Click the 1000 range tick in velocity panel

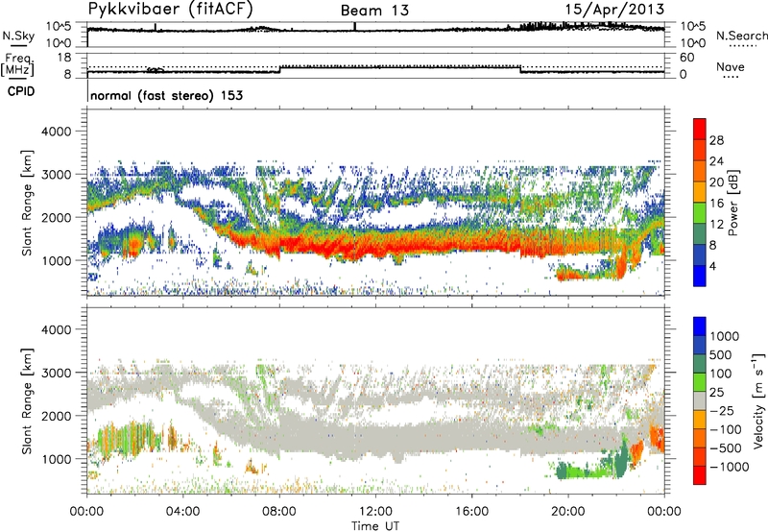(x=56, y=459)
